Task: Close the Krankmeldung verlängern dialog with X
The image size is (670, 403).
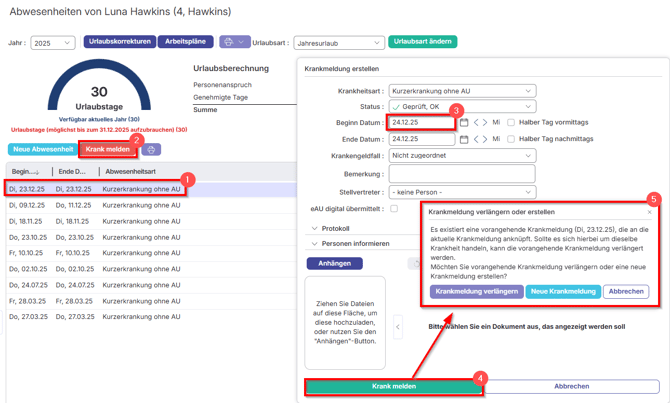Action: tap(649, 212)
